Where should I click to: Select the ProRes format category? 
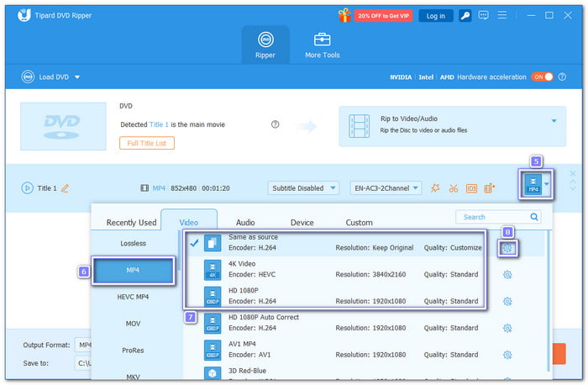click(x=133, y=350)
